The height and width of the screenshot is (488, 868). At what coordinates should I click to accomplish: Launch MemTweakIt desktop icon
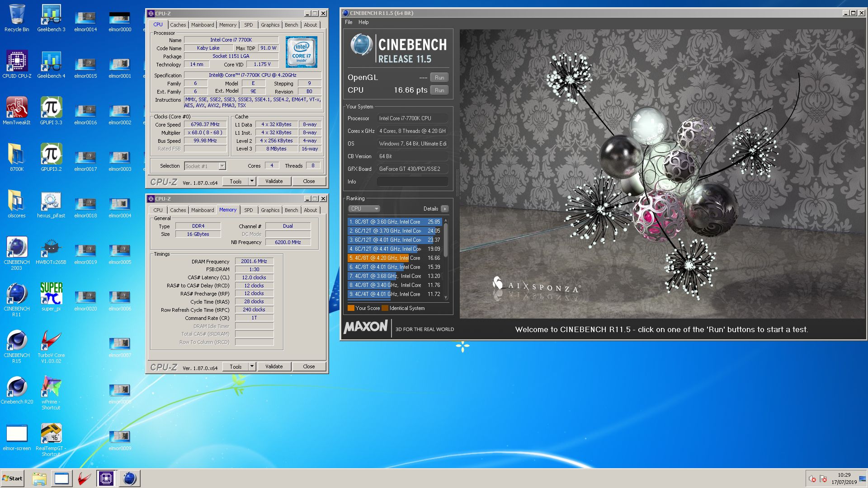click(17, 111)
